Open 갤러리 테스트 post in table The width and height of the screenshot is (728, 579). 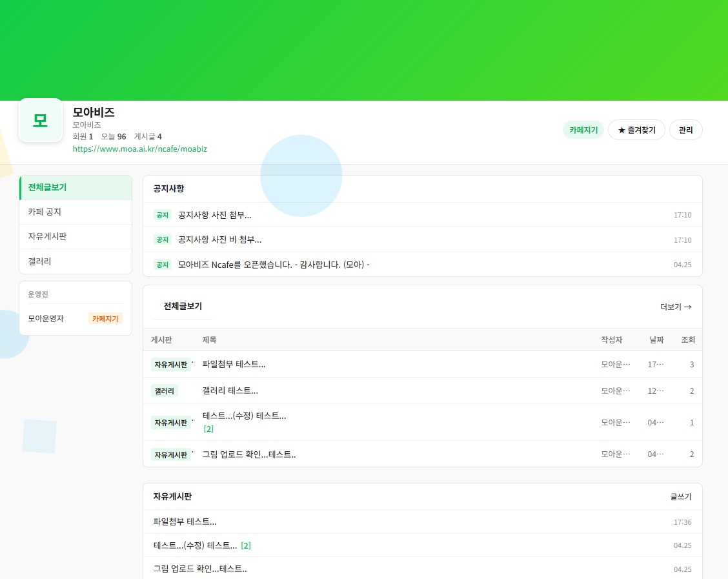(230, 391)
